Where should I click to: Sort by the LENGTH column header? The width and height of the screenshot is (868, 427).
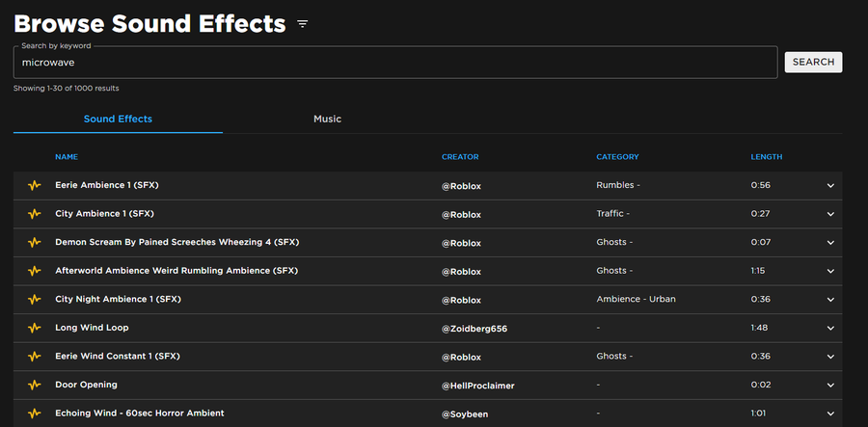point(766,157)
